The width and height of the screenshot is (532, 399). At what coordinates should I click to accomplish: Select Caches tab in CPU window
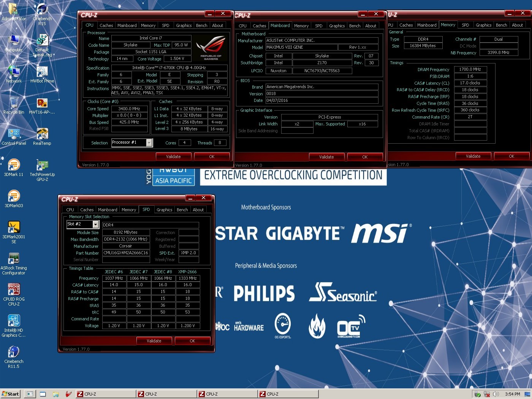(106, 25)
